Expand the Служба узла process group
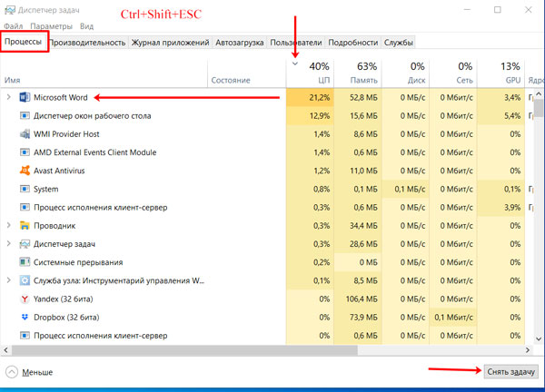This screenshot has height=392, width=545. 9,280
